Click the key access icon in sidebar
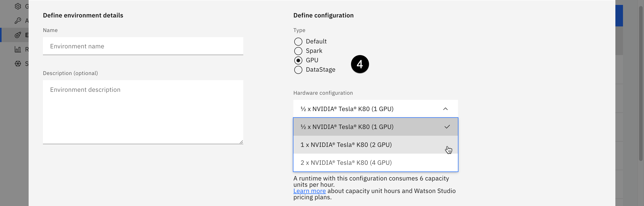 tap(18, 21)
